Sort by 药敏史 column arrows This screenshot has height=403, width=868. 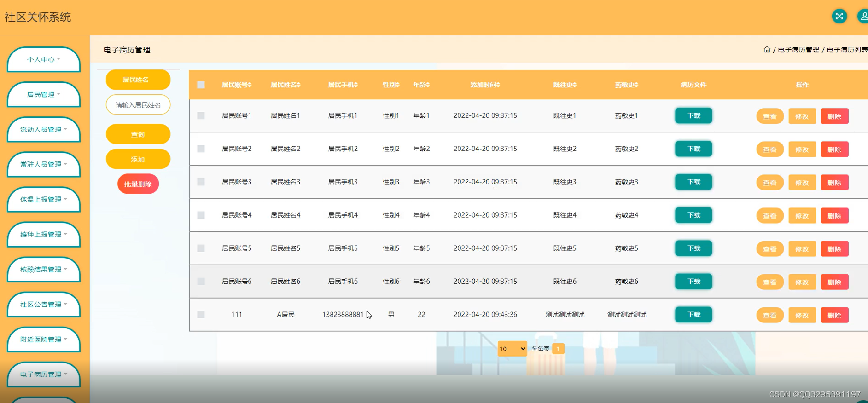click(636, 85)
